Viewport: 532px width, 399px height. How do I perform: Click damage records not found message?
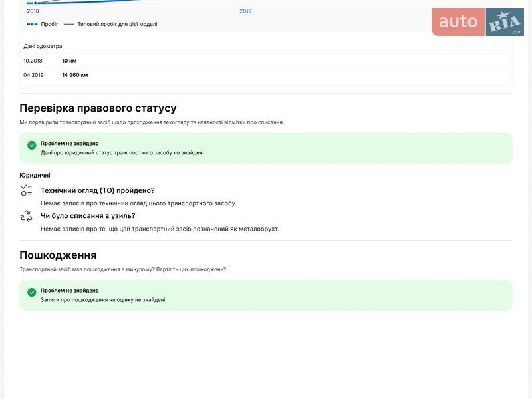tap(103, 300)
